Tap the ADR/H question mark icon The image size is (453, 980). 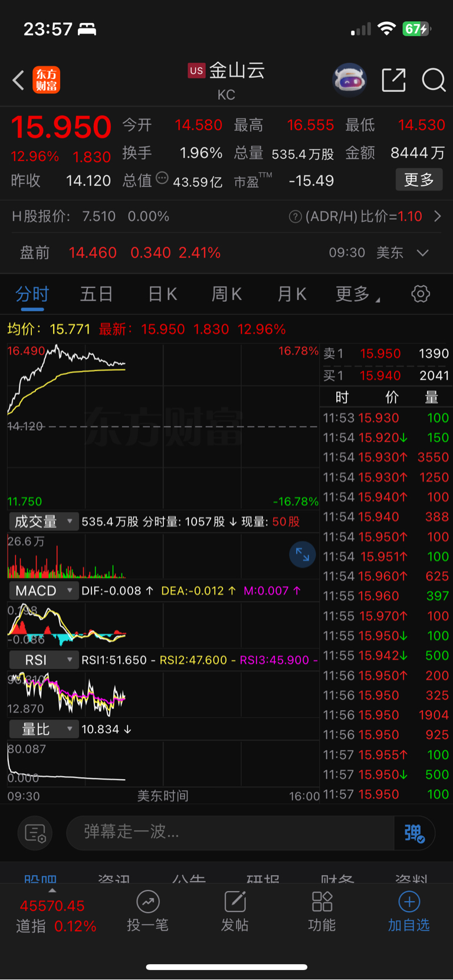[295, 217]
